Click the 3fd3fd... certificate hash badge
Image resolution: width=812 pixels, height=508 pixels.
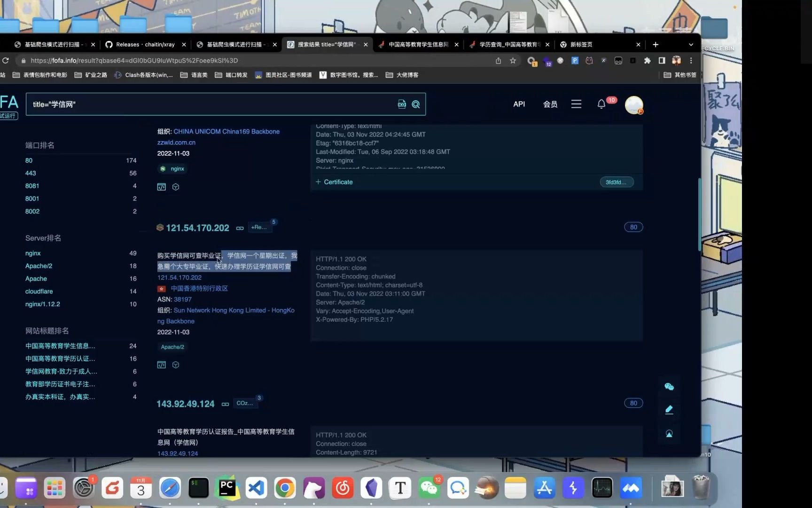click(x=616, y=182)
